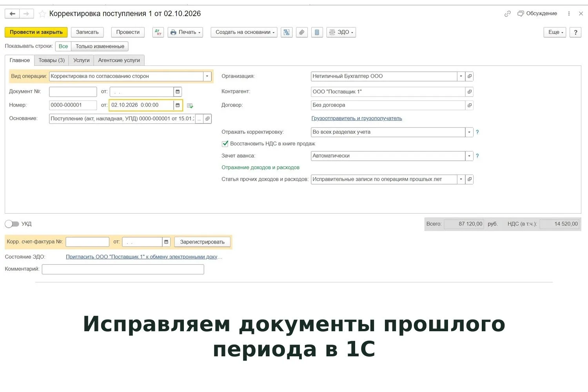Image resolution: width=588 pixels, height=392 pixels.
Task: Expand the Организация dropdown list
Action: point(461,76)
